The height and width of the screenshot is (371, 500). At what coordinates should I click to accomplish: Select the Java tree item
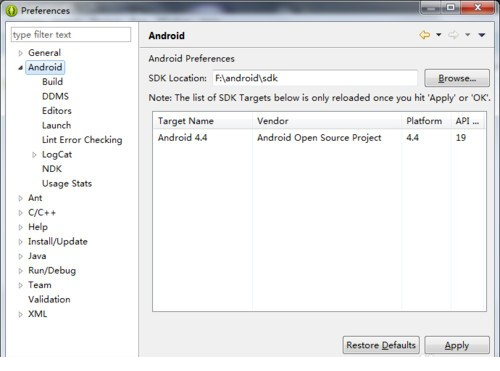37,256
